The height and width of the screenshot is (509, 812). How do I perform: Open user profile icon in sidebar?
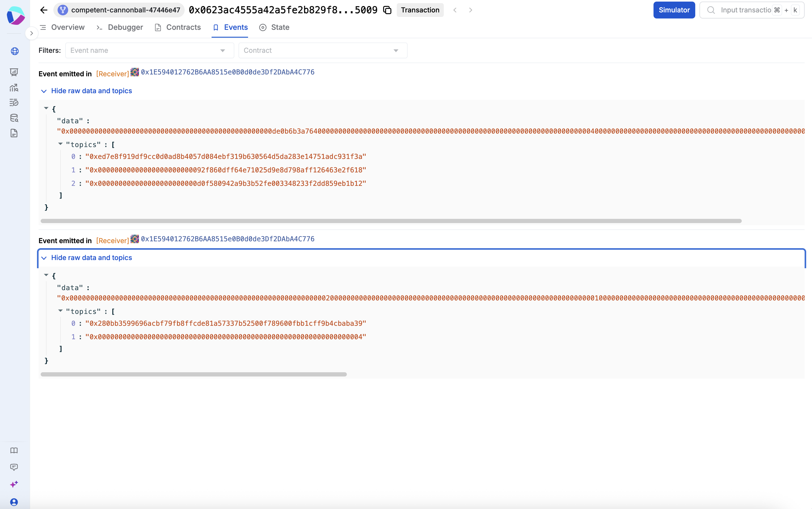(x=14, y=502)
